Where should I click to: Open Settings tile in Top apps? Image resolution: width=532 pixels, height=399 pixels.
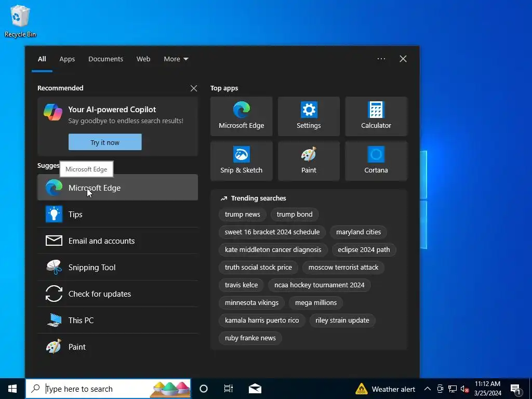(309, 116)
